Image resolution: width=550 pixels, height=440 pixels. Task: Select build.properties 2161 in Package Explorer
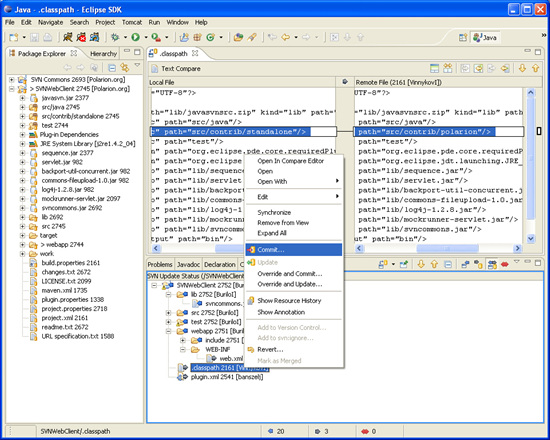[x=71, y=263]
